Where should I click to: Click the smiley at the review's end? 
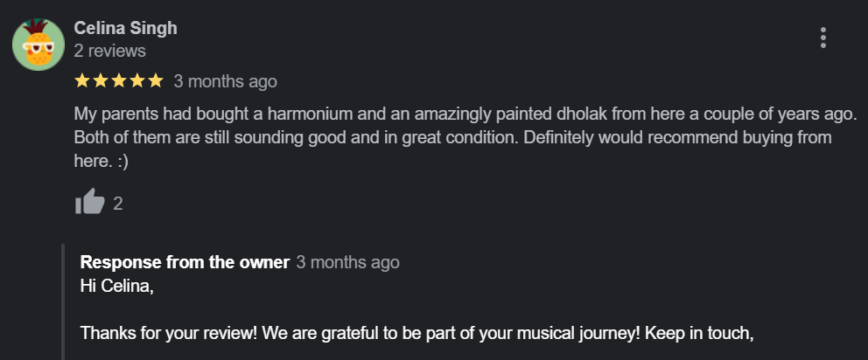(121, 162)
